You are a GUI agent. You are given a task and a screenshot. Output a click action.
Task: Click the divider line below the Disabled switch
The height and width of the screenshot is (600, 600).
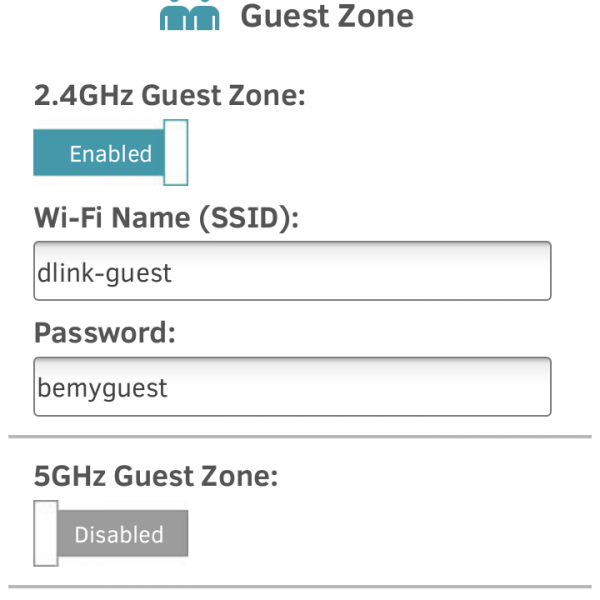point(300,586)
